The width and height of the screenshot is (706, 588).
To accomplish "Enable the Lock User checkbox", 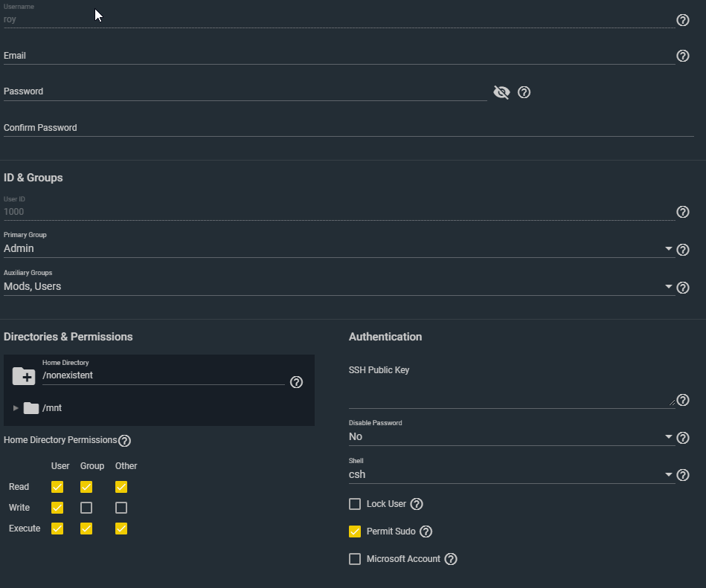I will click(x=355, y=504).
